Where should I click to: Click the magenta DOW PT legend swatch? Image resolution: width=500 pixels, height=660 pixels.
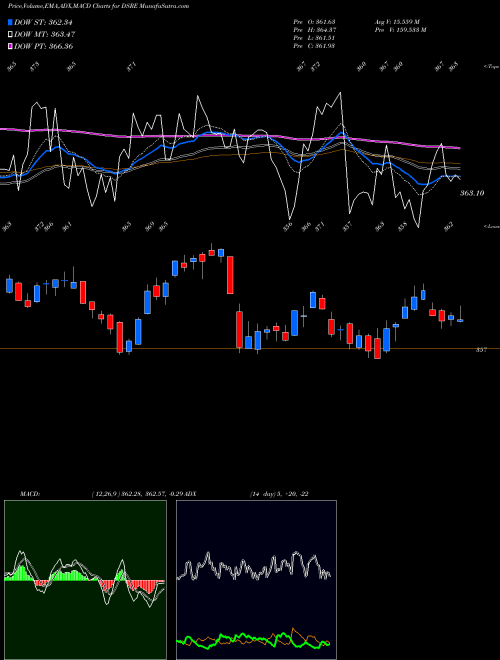coord(10,46)
